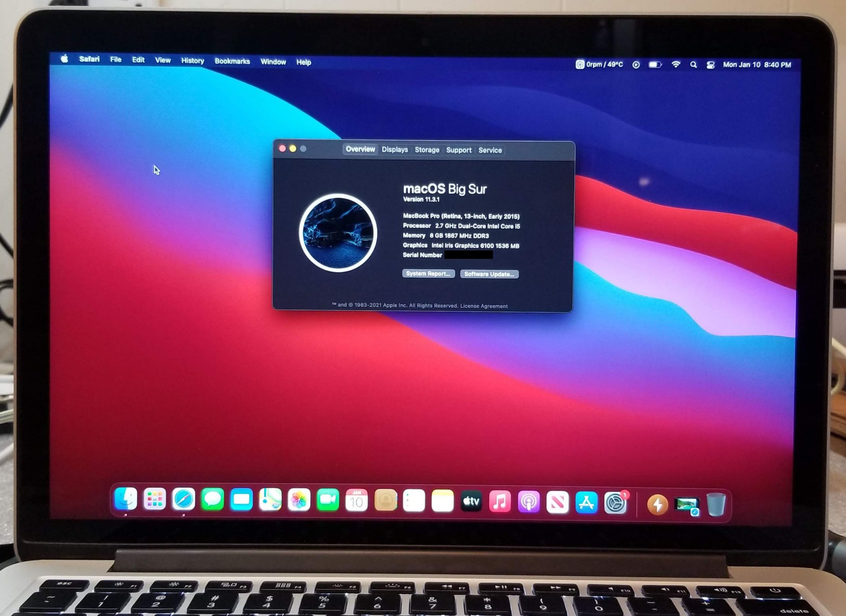The image size is (846, 616).
Task: Launch Messages app in Dock
Action: click(x=212, y=500)
